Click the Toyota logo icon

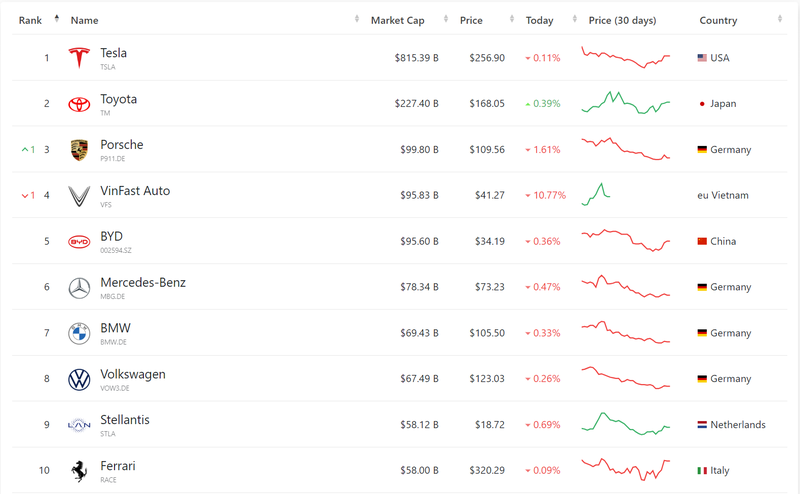pyautogui.click(x=79, y=104)
